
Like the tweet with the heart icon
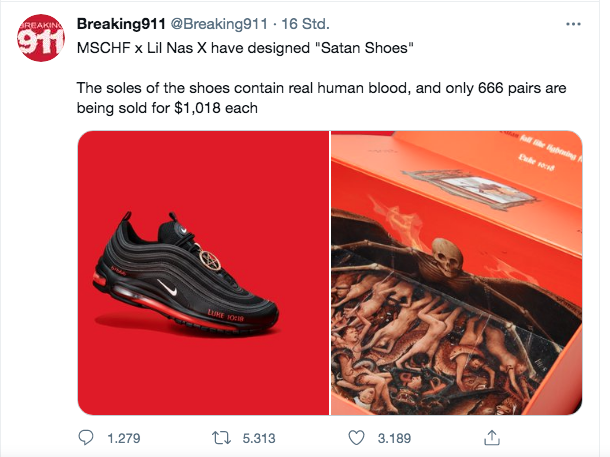click(x=356, y=438)
